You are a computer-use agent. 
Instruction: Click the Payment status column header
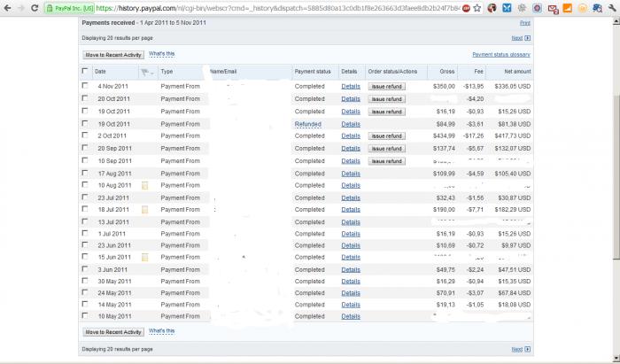pos(312,71)
